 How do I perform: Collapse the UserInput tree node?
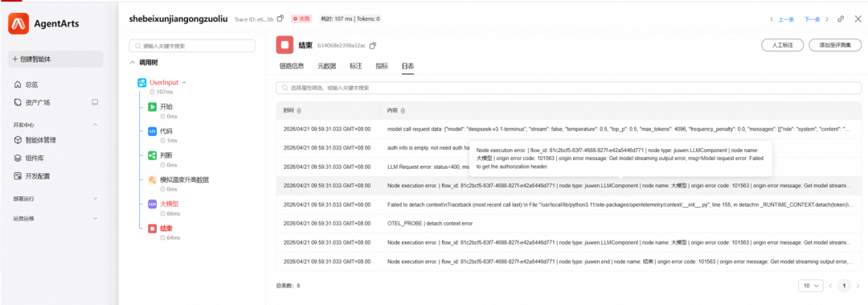(x=184, y=83)
